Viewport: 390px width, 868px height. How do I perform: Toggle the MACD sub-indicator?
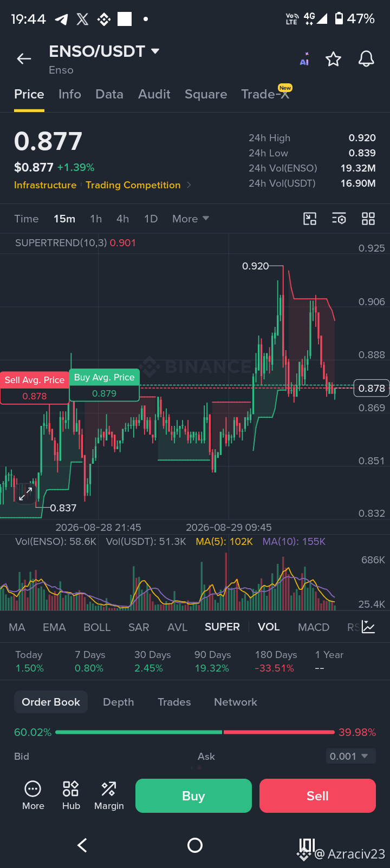pyautogui.click(x=314, y=627)
